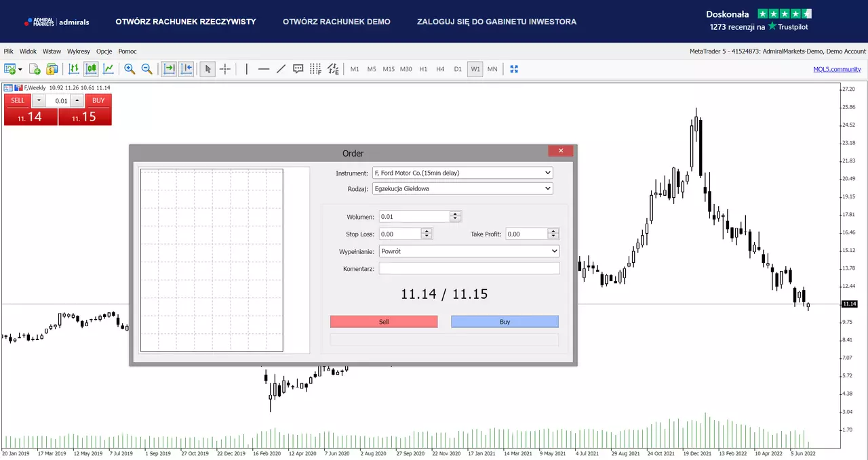The width and height of the screenshot is (868, 460).
Task: Open the Instrument dropdown for Ford Motor
Action: pyautogui.click(x=462, y=173)
